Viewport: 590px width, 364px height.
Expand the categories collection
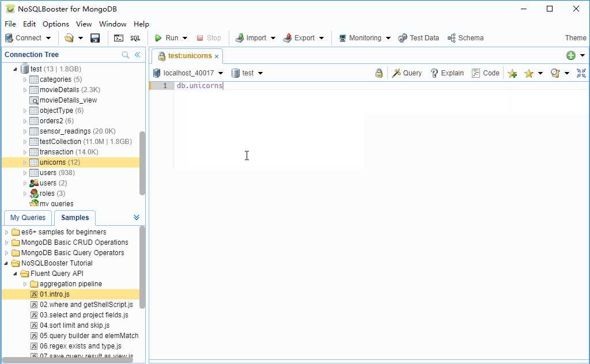pos(25,79)
